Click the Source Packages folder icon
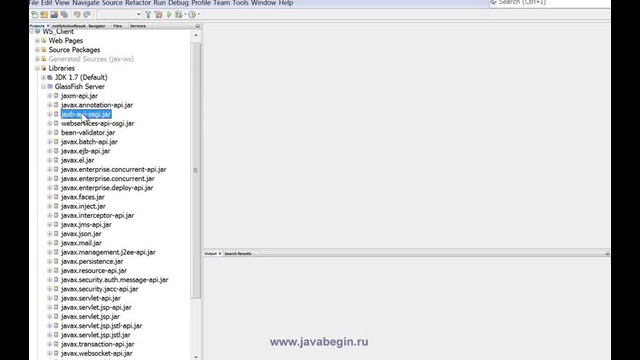Viewport: 640px width, 360px height. point(44,50)
